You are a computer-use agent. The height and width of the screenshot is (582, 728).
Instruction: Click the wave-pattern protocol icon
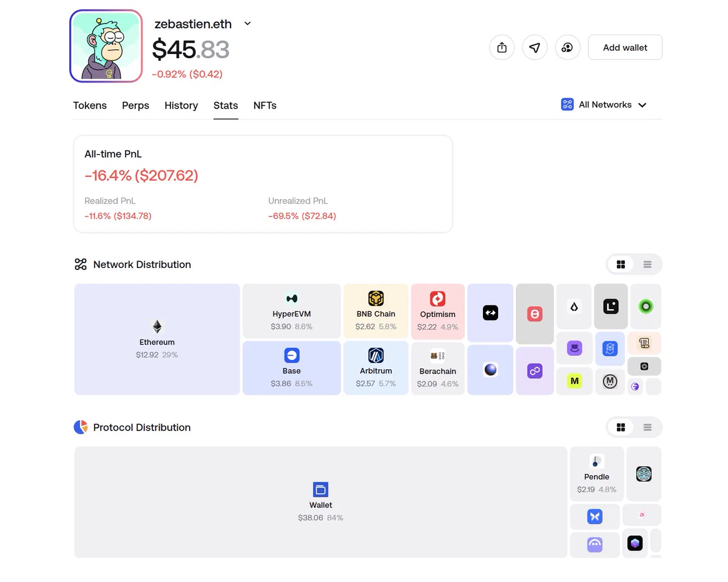point(644,474)
